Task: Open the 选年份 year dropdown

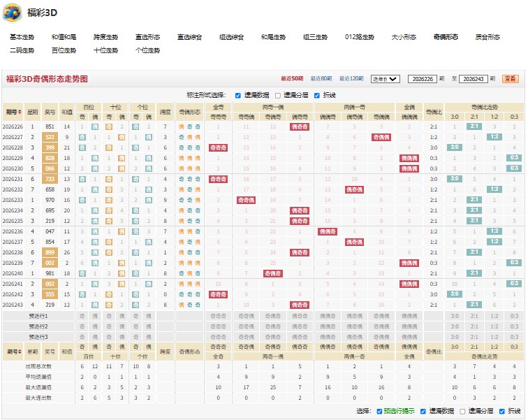Action: 386,79
